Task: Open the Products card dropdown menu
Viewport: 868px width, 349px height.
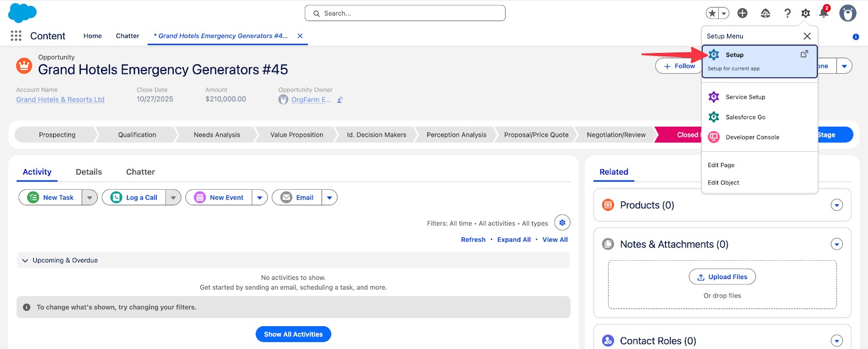Action: 837,205
